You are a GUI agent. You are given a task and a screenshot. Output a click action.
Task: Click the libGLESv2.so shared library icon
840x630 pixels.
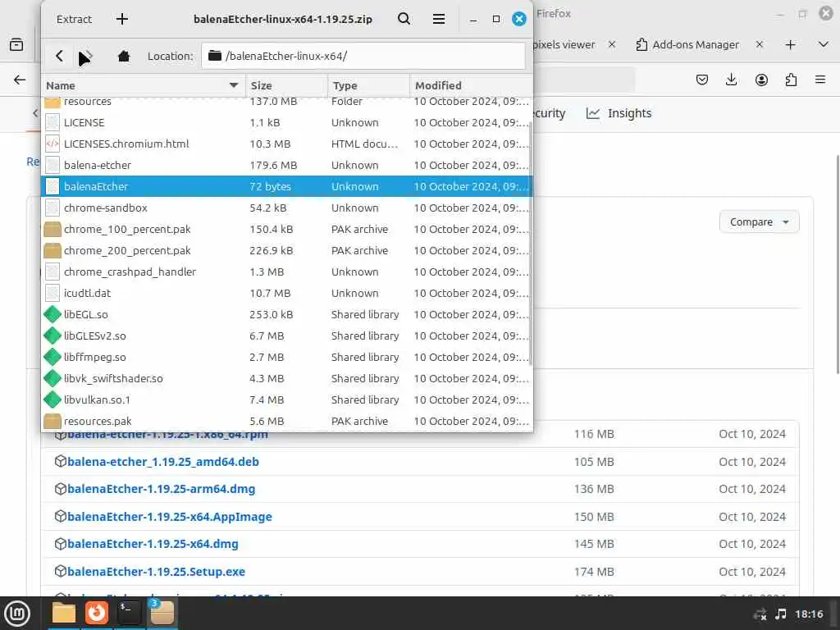tap(52, 336)
